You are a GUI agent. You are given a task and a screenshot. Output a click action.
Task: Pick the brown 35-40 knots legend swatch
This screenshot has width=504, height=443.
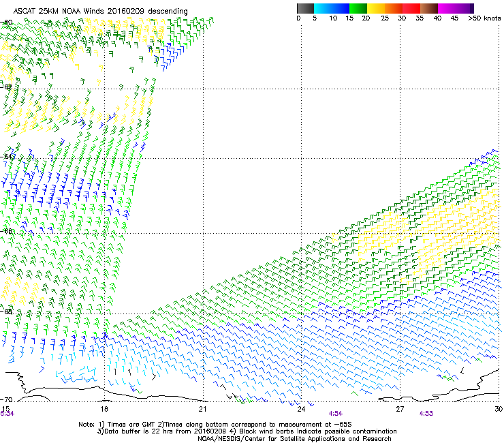429,8
